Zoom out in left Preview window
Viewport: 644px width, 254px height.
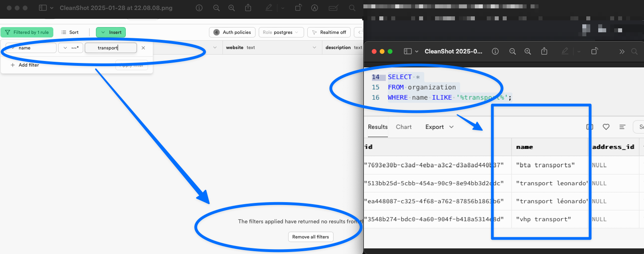(217, 8)
